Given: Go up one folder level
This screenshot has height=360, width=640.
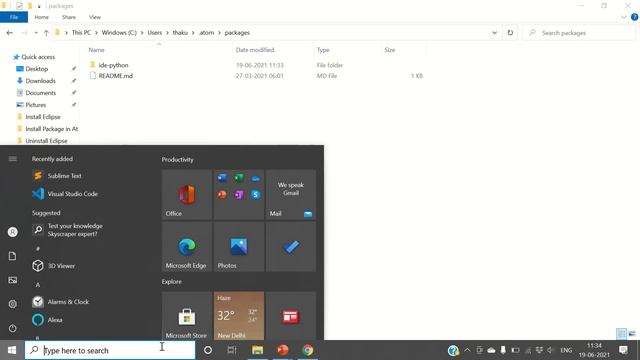Looking at the screenshot, I should click(x=46, y=33).
